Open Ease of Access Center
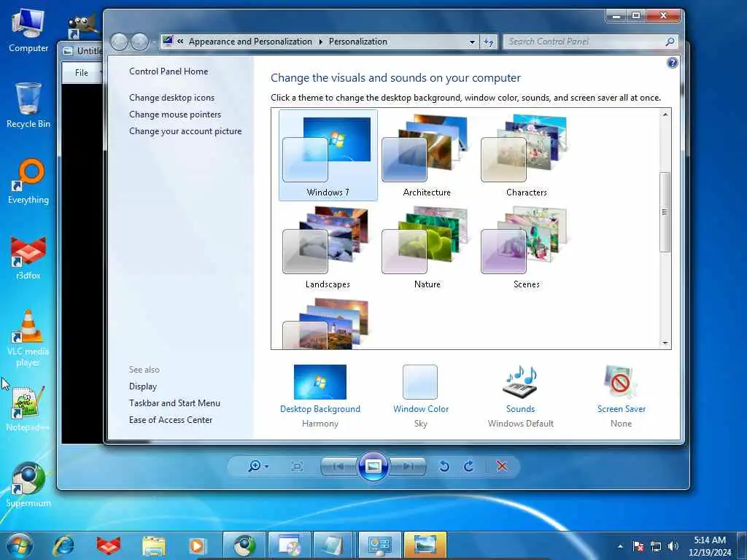The height and width of the screenshot is (560, 747). 171,419
